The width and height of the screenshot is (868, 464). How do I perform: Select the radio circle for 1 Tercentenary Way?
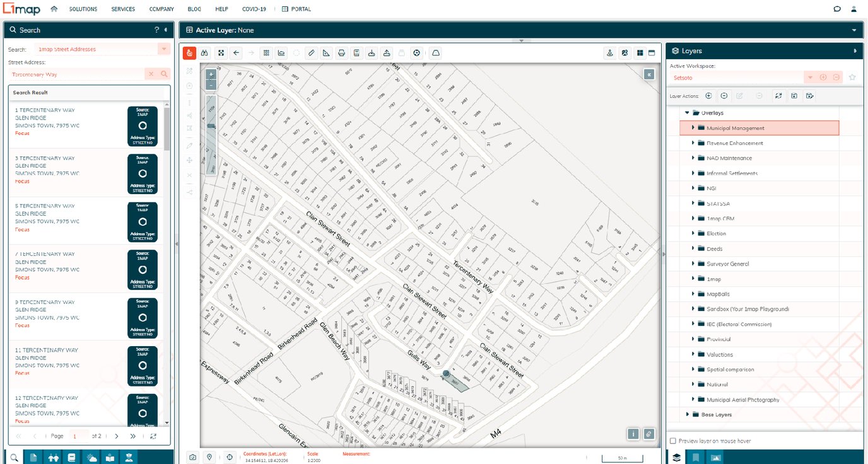(x=143, y=125)
